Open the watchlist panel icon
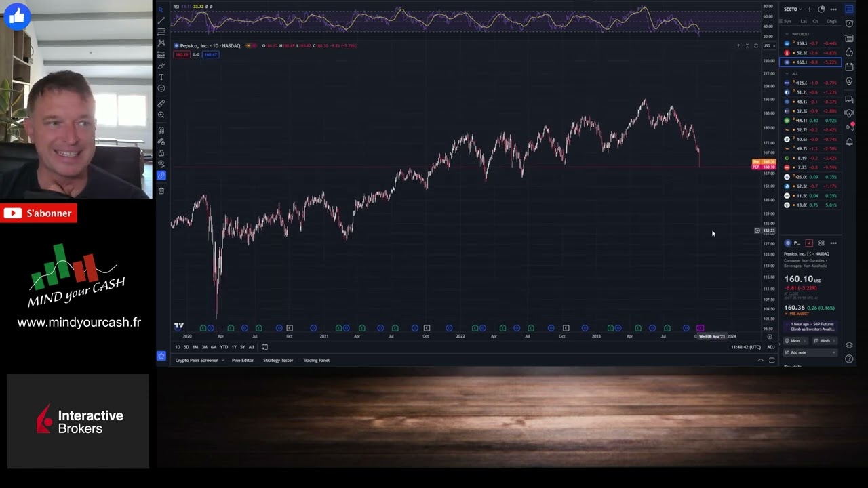Viewport: 868px width, 488px height. 849,9
